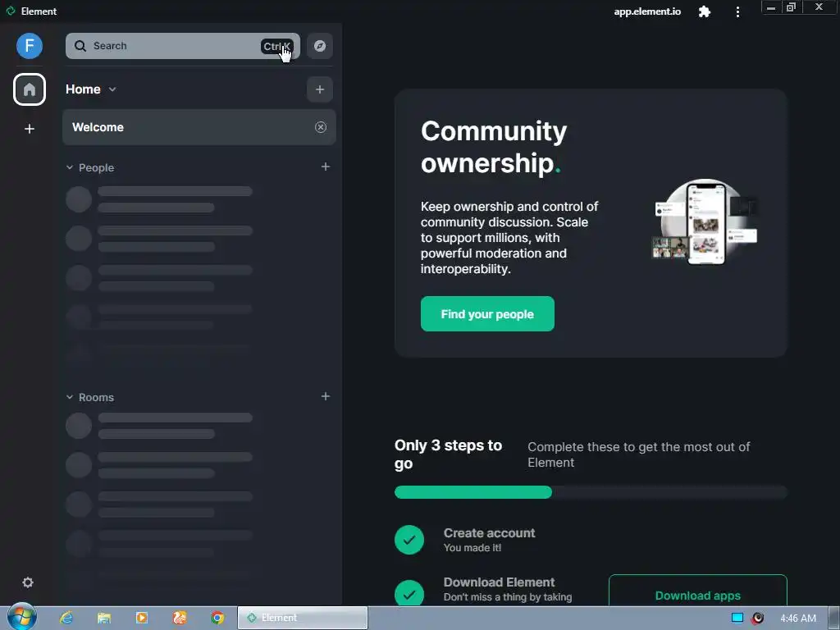This screenshot has height=630, width=840.
Task: Open the user avatar menu marked F
Action: tap(30, 46)
